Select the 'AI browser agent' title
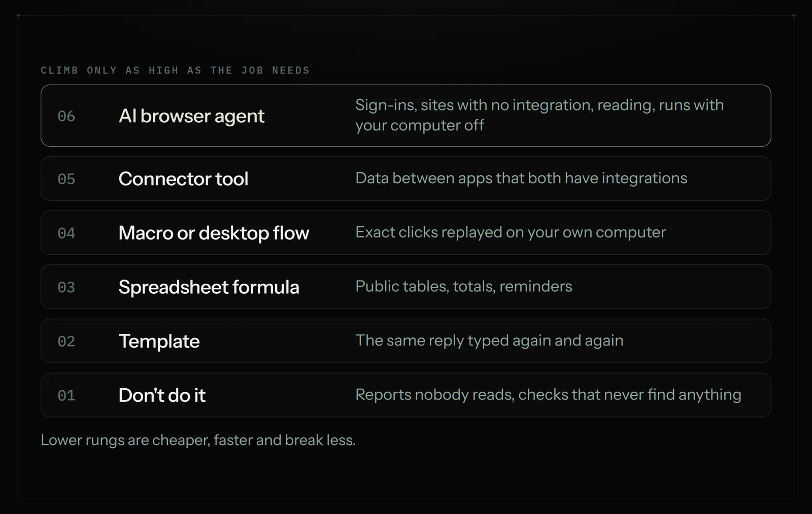 click(x=191, y=116)
